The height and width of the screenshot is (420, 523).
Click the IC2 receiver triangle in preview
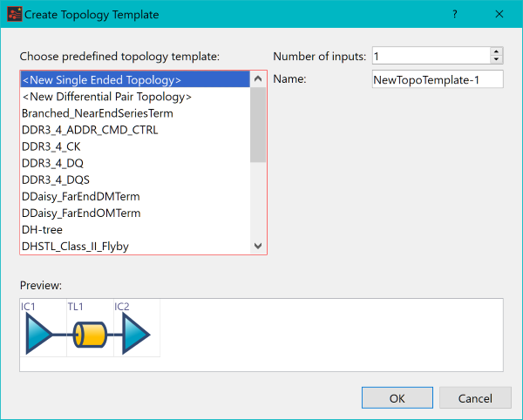click(x=136, y=334)
